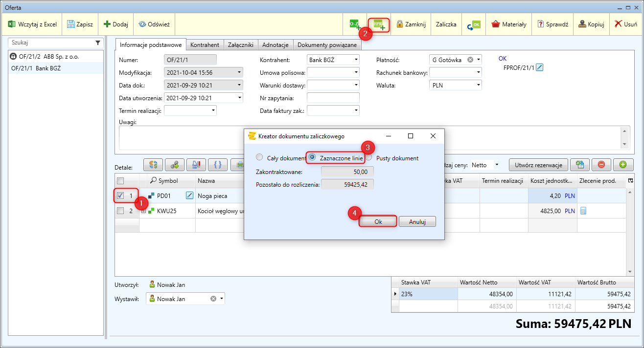Open the edit icon next to FPROF/21/1
The height and width of the screenshot is (348, 644).
coord(540,67)
